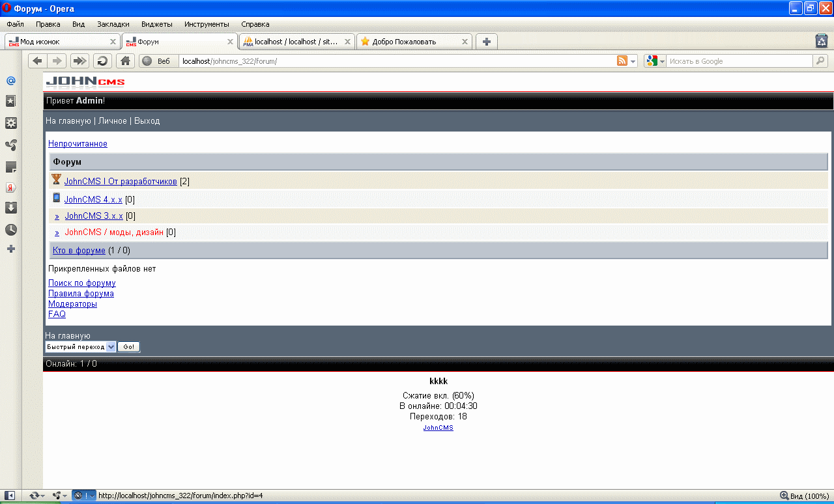This screenshot has width=834, height=504.
Task: Open JohnCMS I От разработчиков forum
Action: (121, 182)
